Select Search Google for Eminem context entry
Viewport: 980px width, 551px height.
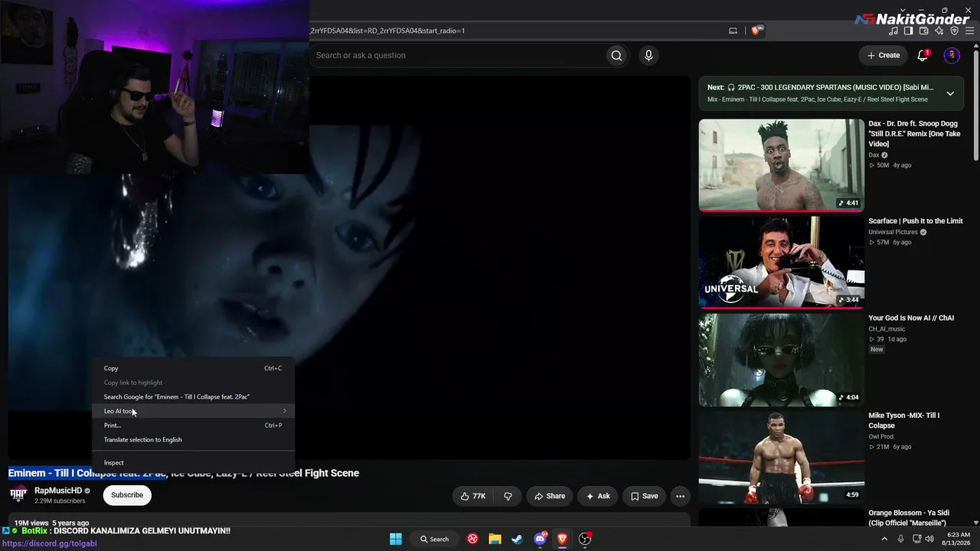[193, 396]
